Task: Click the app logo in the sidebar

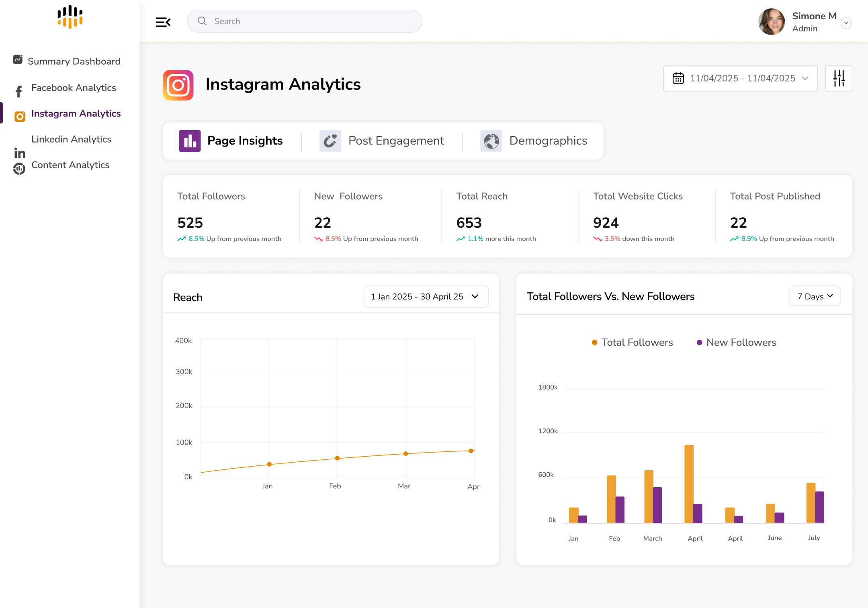Action: coord(70,17)
